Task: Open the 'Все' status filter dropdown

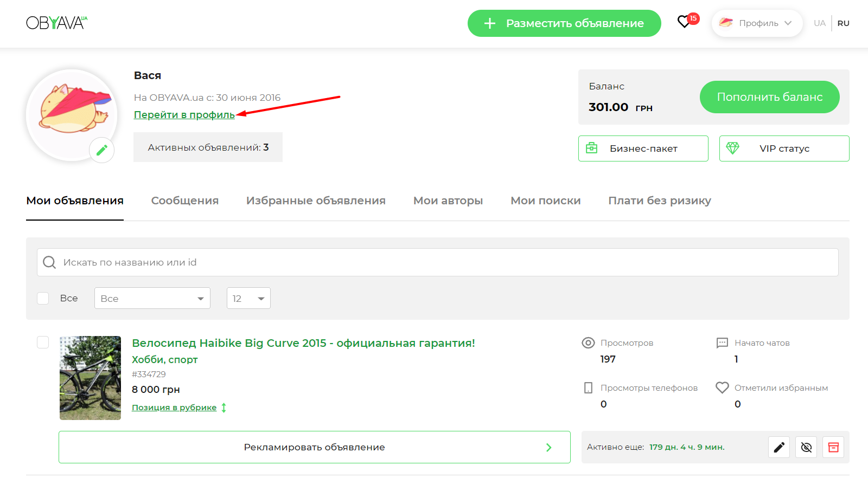Action: pos(152,298)
